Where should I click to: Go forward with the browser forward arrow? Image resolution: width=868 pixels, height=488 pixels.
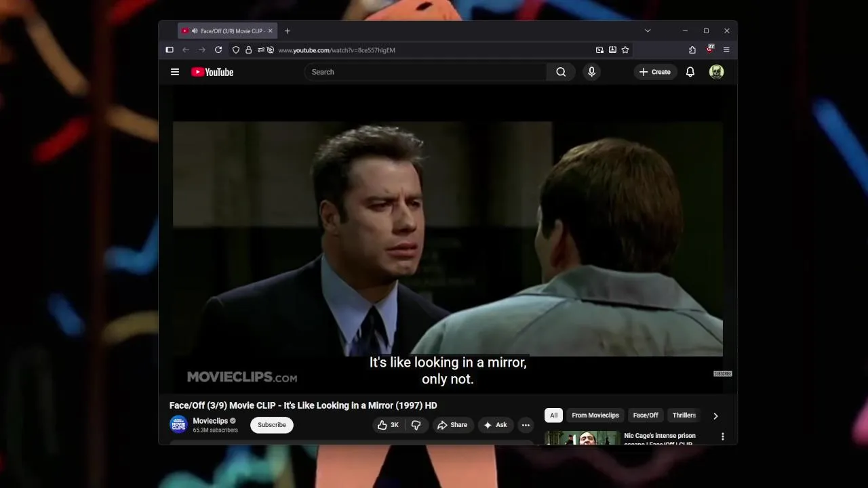pos(201,50)
